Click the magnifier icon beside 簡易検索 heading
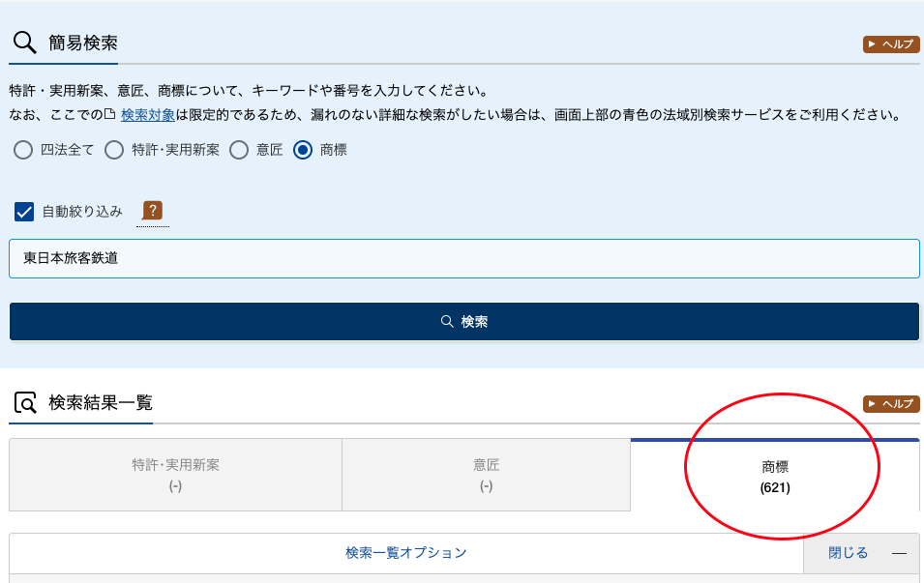 [25, 44]
